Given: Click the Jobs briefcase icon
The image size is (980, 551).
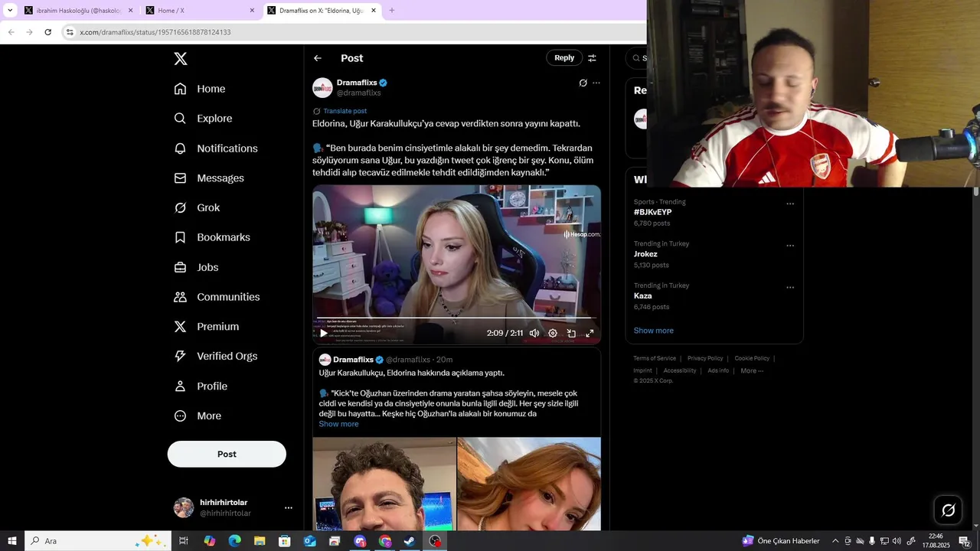Looking at the screenshot, I should pos(180,267).
